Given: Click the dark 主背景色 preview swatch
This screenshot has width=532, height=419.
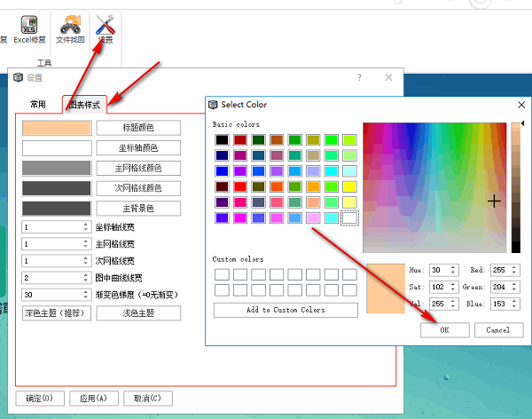Looking at the screenshot, I should tap(57, 209).
